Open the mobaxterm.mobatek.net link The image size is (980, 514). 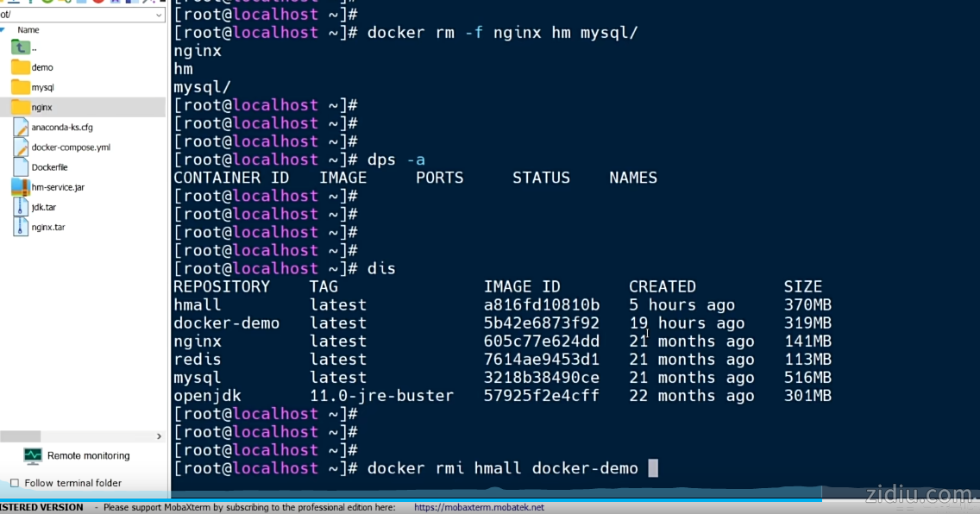pos(479,508)
